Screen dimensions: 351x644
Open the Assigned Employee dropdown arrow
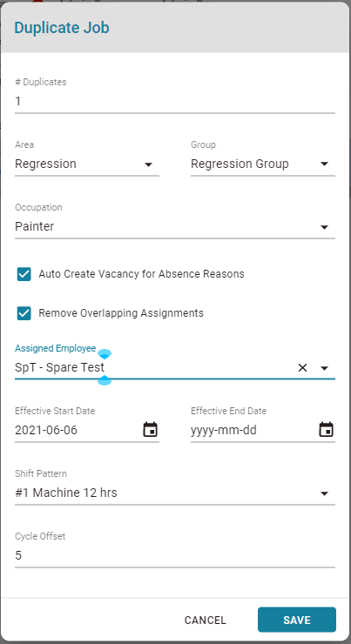tap(324, 368)
